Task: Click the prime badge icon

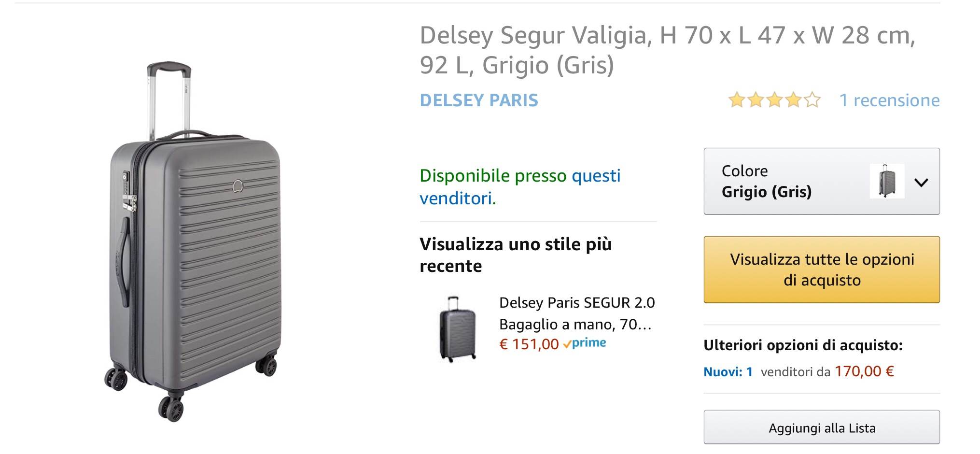Action: tap(585, 343)
